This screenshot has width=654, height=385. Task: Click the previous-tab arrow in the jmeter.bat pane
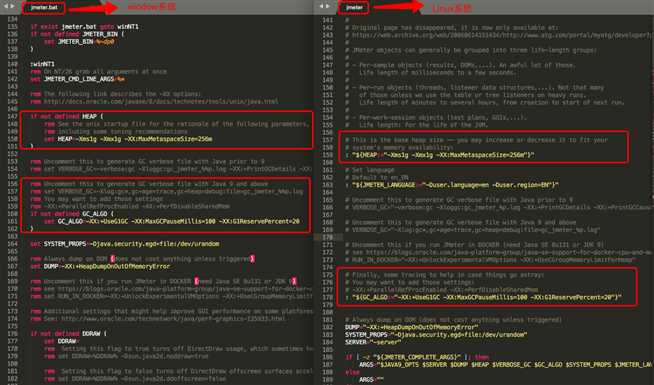(x=5, y=6)
